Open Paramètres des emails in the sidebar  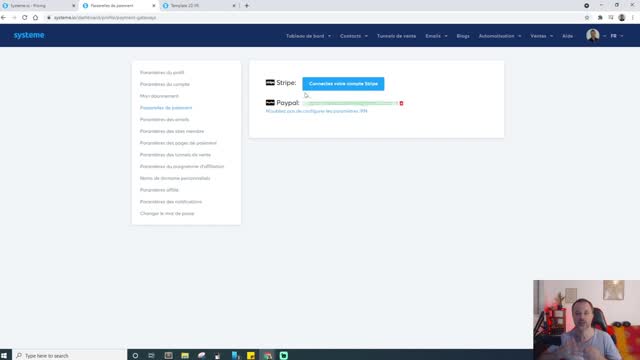(164, 120)
